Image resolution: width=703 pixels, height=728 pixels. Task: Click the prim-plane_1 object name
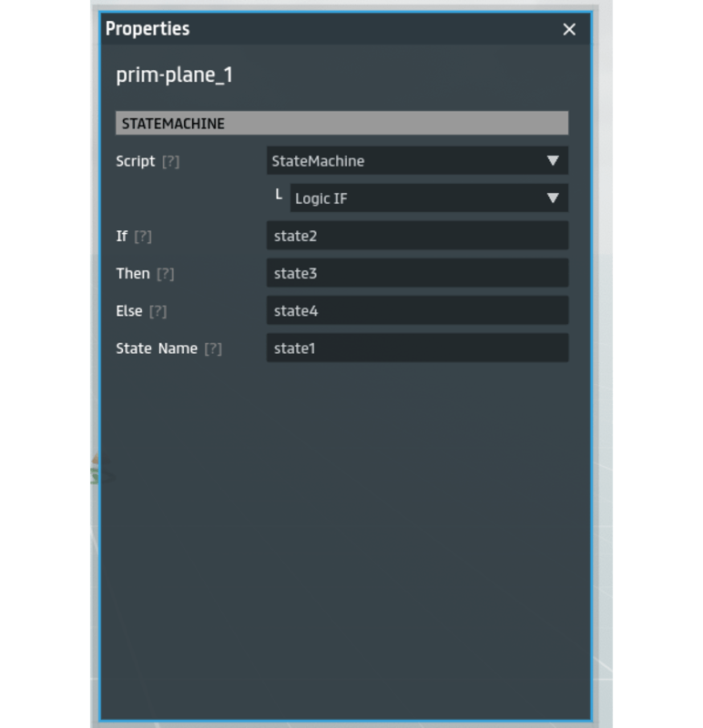click(x=174, y=75)
